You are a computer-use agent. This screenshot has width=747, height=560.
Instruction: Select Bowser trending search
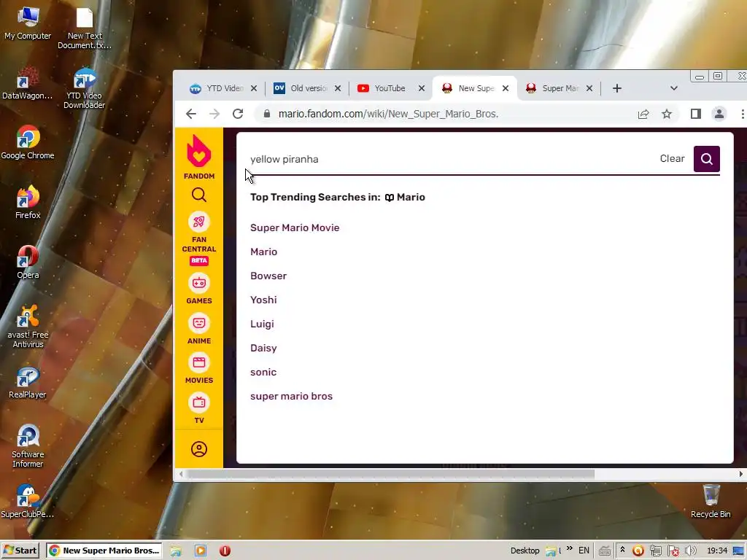(x=268, y=276)
